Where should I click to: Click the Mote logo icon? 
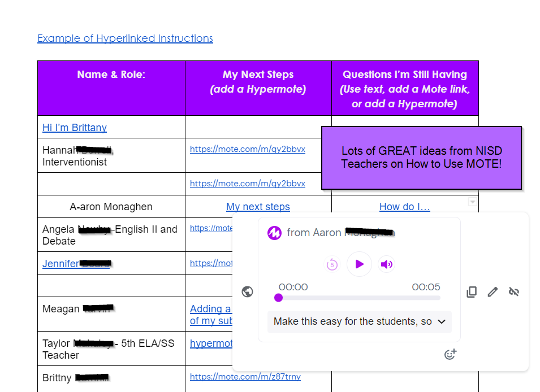[274, 233]
